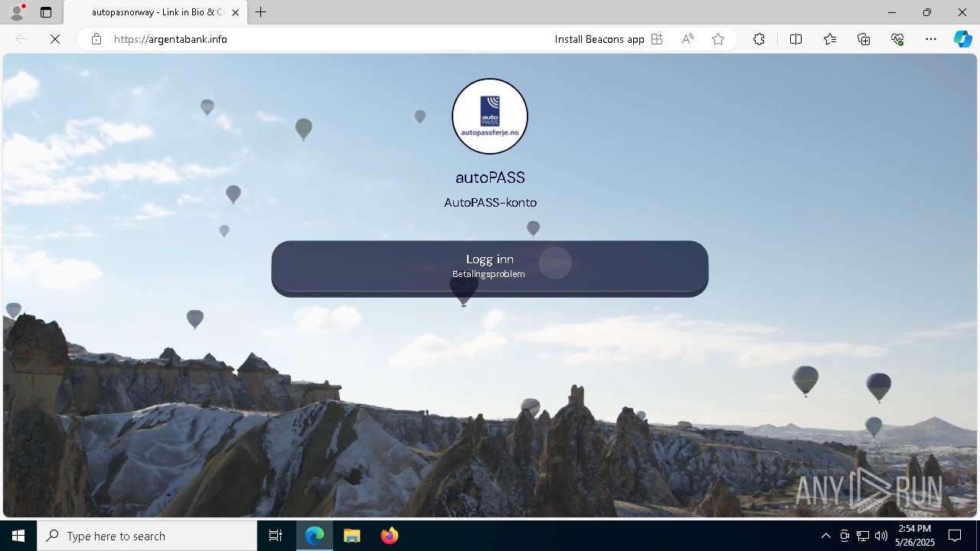
Task: Open File Explorer from taskbar
Action: pos(352,536)
